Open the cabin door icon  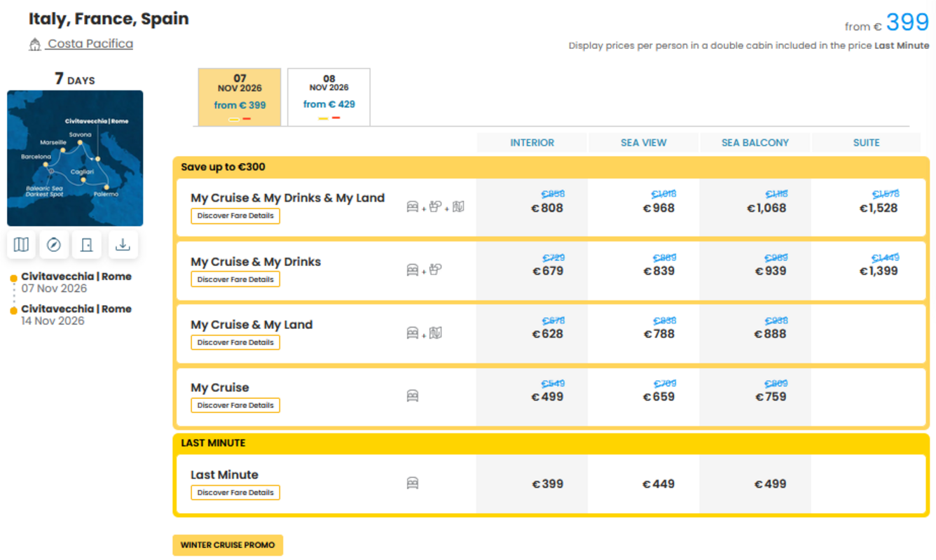point(87,244)
